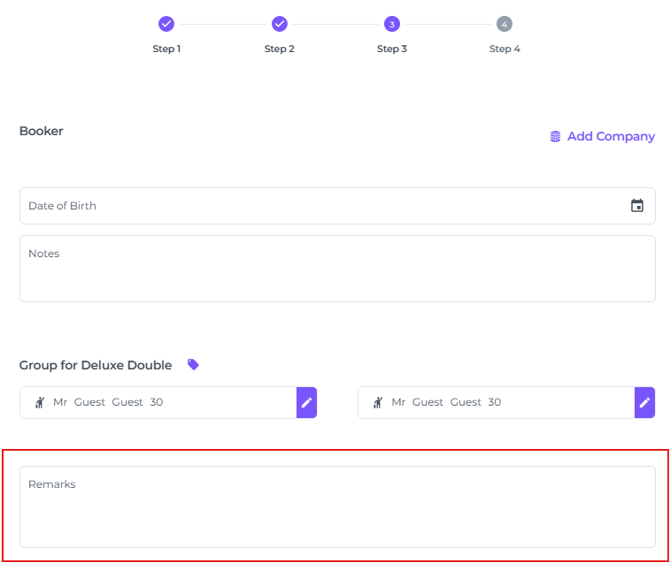Open the Date of Birth calendar picker

point(637,206)
